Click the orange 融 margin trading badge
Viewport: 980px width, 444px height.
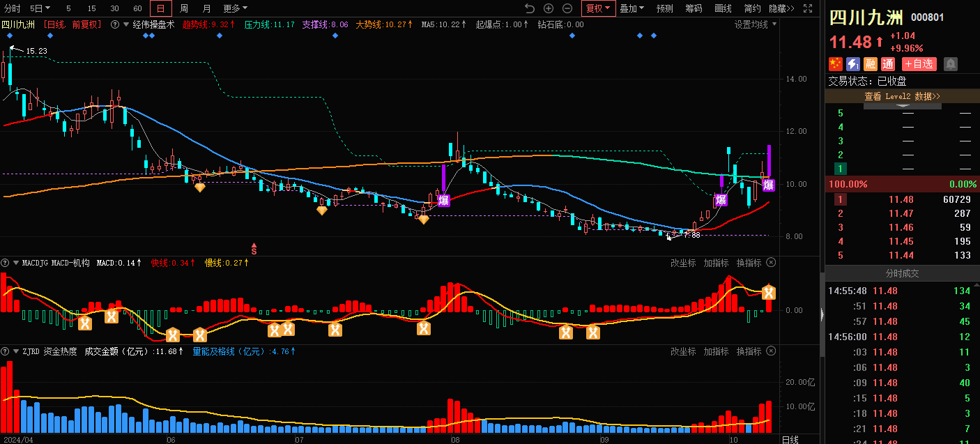[870, 63]
